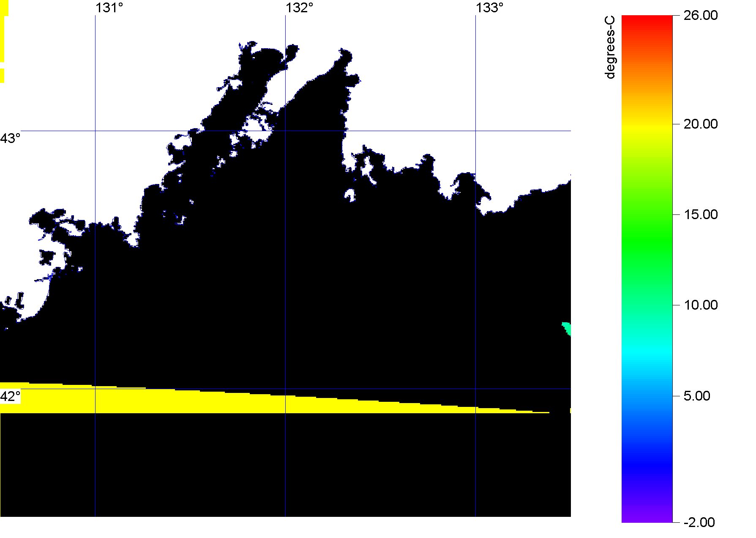The height and width of the screenshot is (538, 756).
Task: Click the 131° longitude label
Action: pos(109,8)
